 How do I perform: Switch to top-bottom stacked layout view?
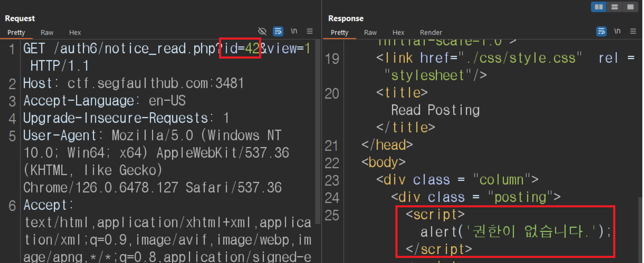point(614,7)
